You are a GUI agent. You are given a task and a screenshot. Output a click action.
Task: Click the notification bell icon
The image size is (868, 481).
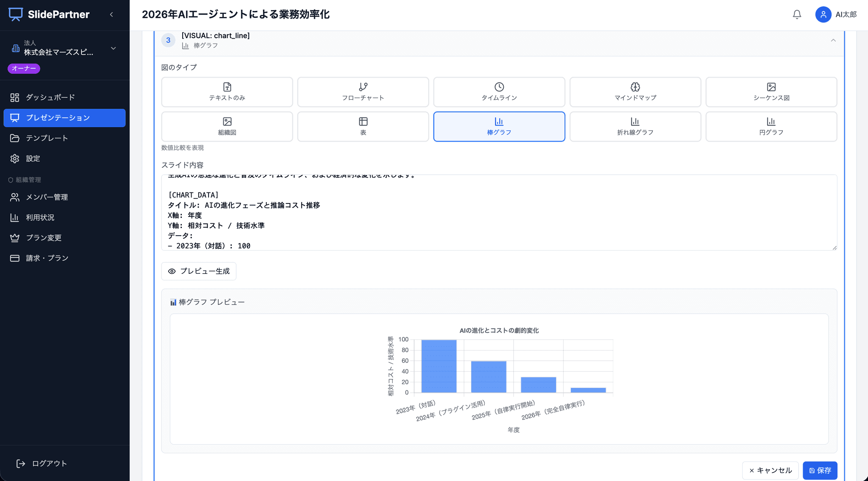[x=797, y=14]
